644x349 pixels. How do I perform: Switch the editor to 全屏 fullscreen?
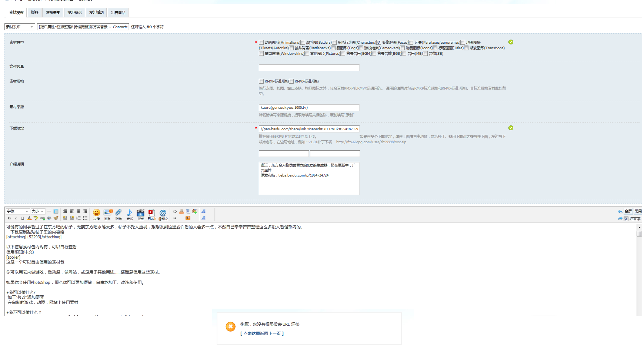click(628, 211)
